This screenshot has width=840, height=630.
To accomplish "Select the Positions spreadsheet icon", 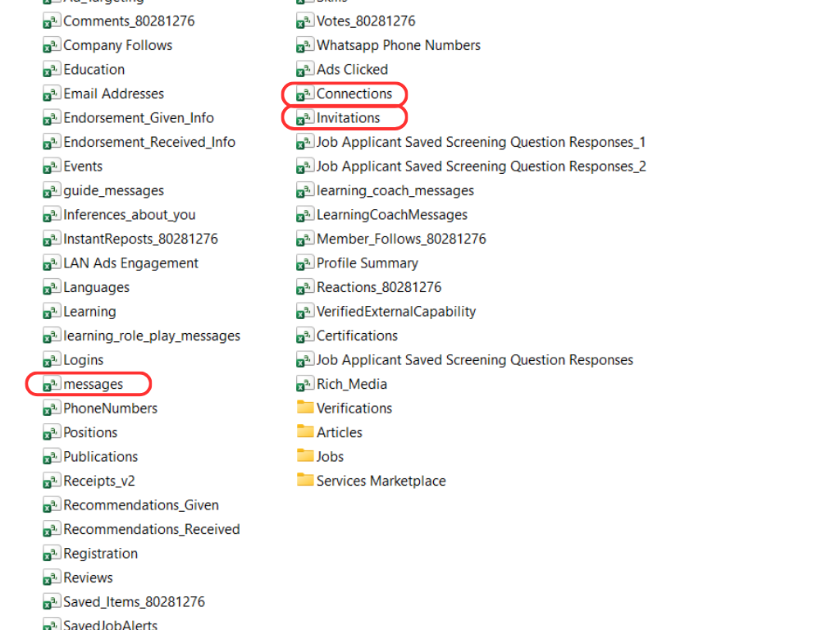I will 52,433.
